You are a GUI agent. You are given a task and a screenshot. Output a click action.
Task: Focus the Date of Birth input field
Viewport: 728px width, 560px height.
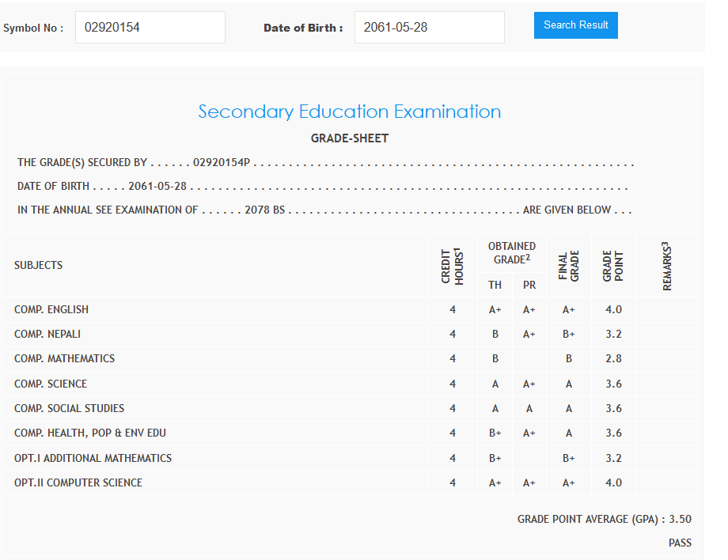429,28
